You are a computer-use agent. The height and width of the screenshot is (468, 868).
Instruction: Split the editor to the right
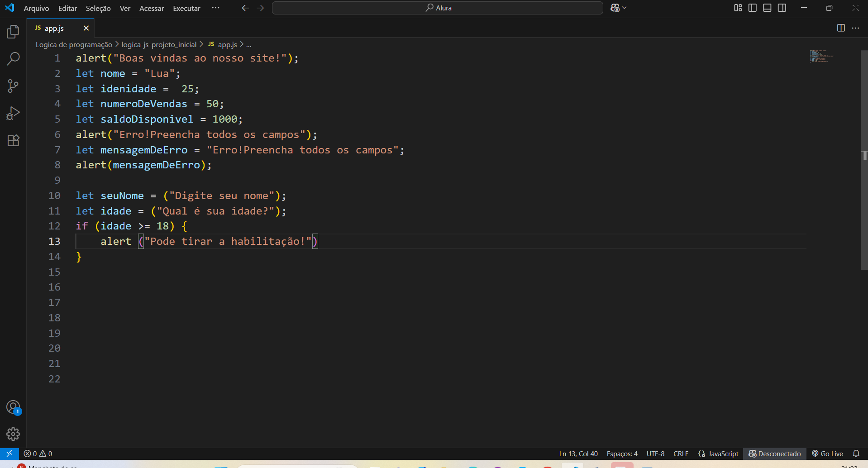[x=841, y=28]
